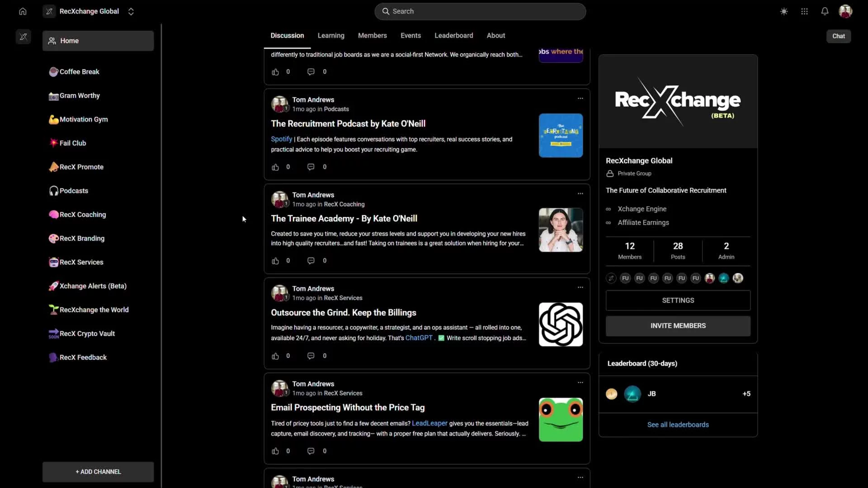Comment on the Email Prospecting post
Viewport: 868px width, 488px height.
point(311,451)
